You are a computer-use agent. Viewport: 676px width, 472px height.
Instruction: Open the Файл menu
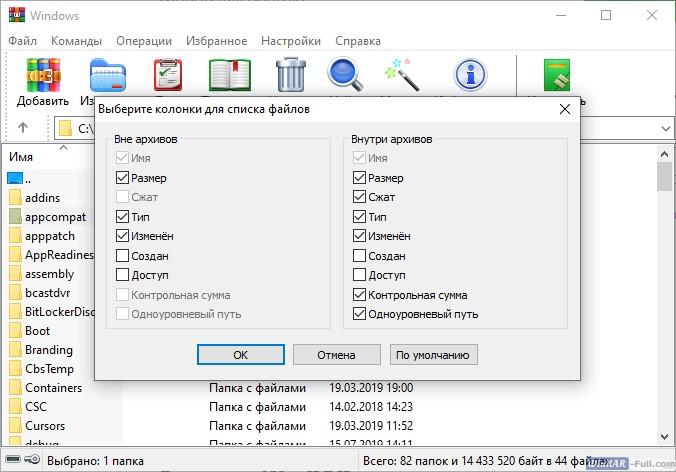(x=22, y=41)
